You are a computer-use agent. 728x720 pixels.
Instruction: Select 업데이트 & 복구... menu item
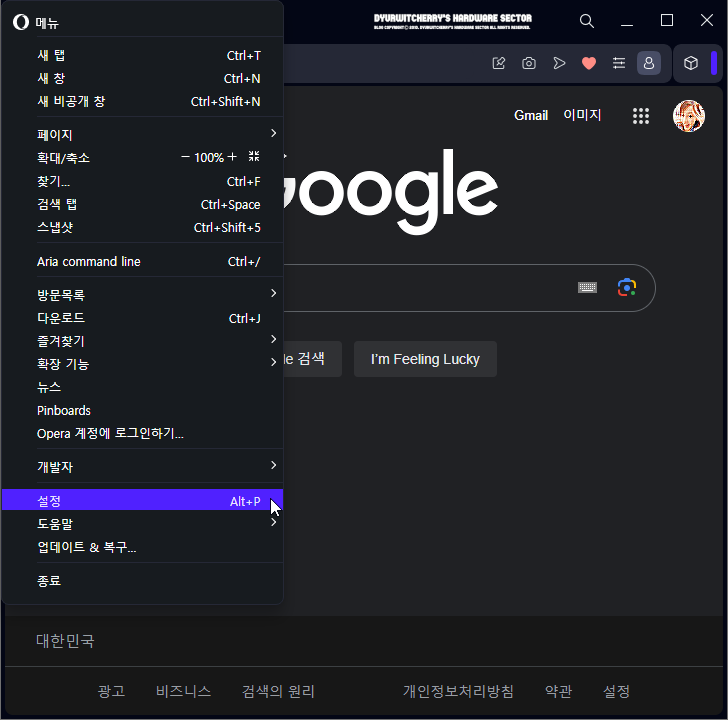[x=143, y=547]
